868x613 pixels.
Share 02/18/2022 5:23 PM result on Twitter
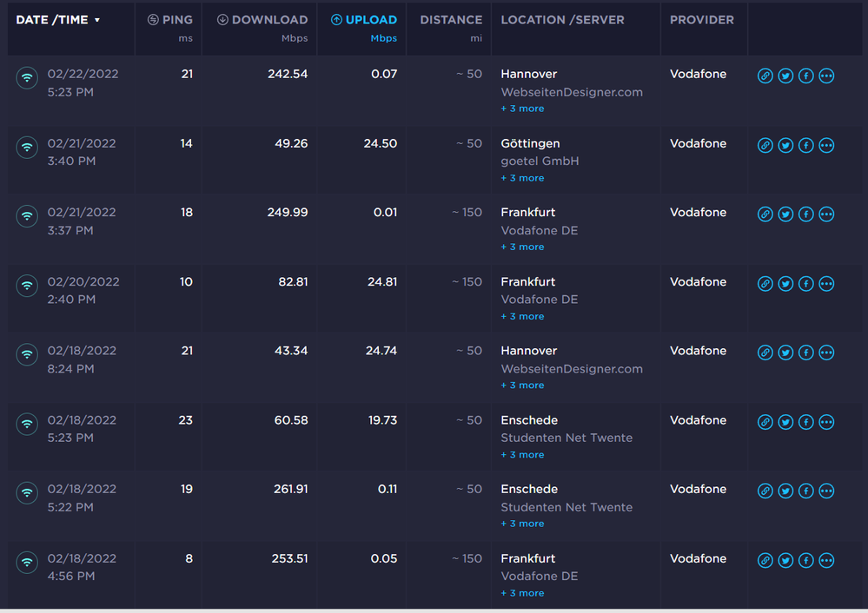tap(785, 422)
